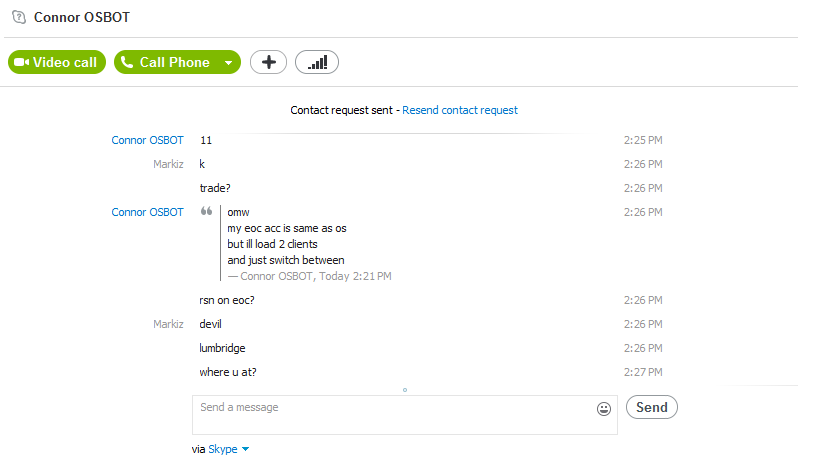
Task: Click the camera icon on Video call
Action: click(21, 62)
